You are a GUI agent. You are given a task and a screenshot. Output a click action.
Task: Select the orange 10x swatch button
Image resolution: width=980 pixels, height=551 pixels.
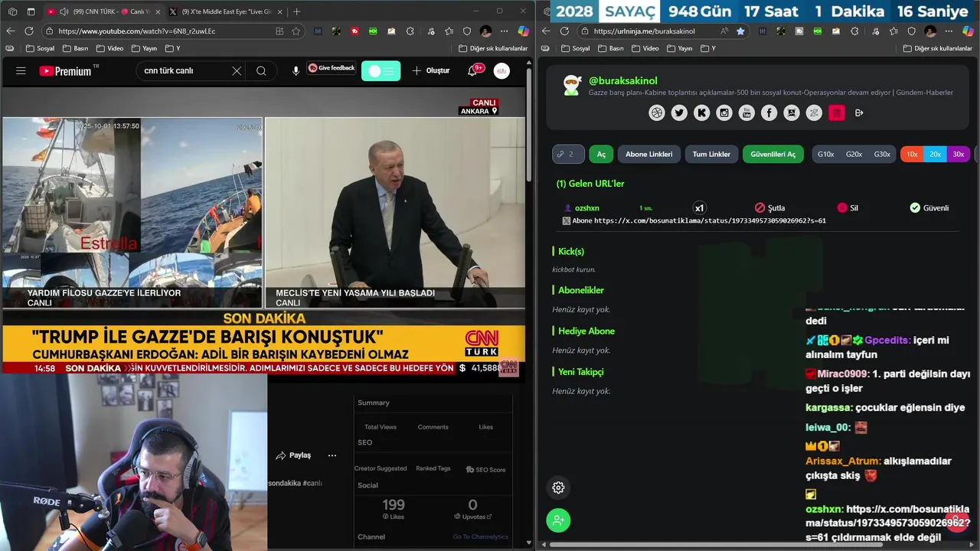coord(912,154)
